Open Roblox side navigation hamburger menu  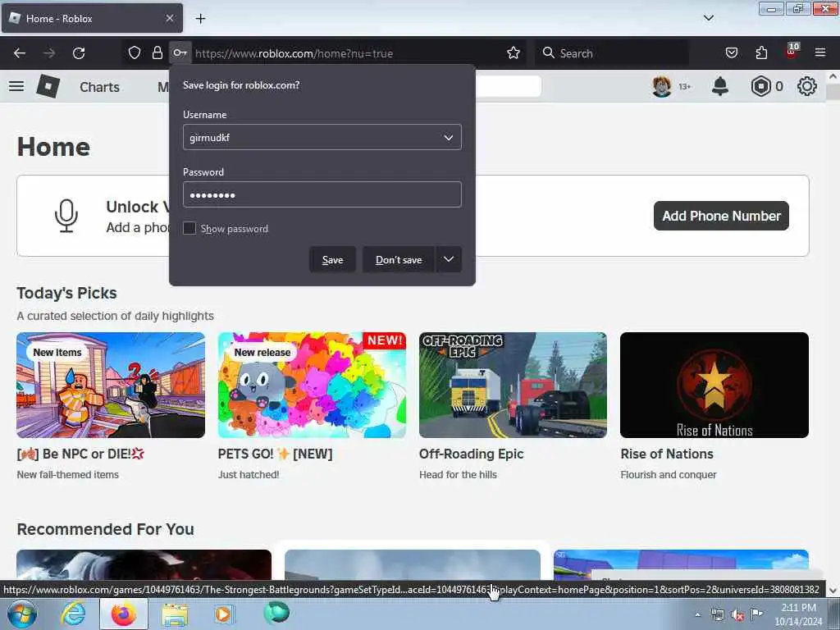click(16, 85)
